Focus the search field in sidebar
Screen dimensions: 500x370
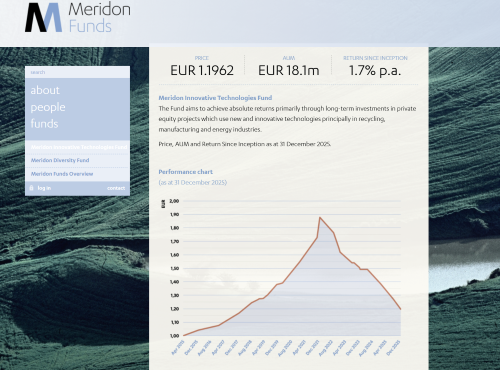[x=77, y=72]
